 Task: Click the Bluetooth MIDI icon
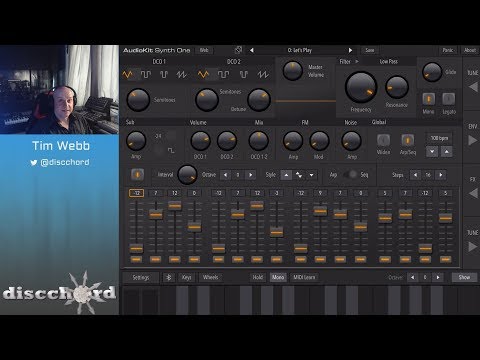[x=169, y=277]
